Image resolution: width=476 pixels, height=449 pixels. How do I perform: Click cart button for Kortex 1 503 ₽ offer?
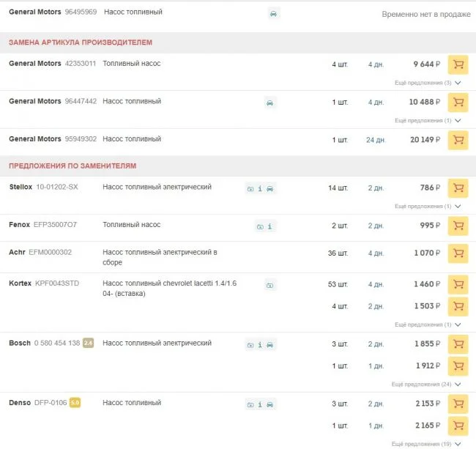(458, 306)
